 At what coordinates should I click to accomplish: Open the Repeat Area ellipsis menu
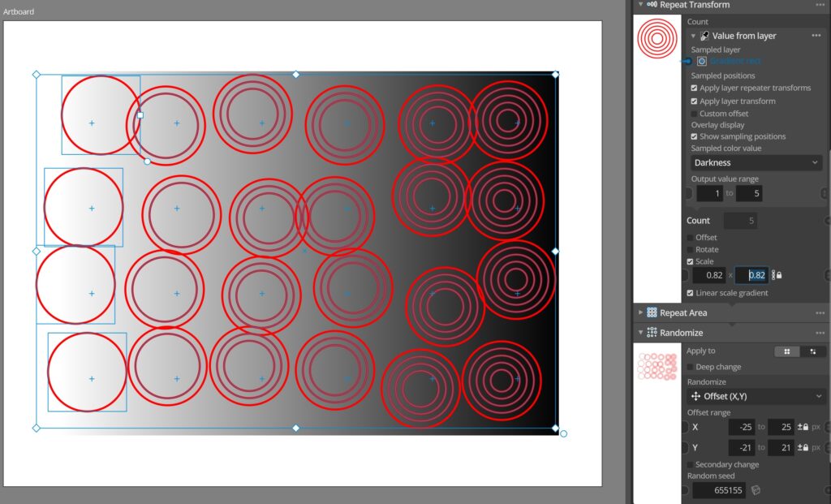tap(820, 312)
